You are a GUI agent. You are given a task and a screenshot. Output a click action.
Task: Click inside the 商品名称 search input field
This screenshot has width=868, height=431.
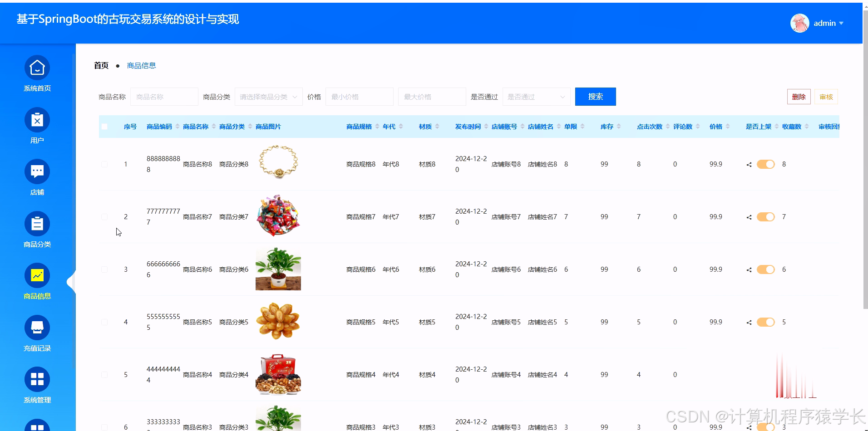tap(164, 97)
